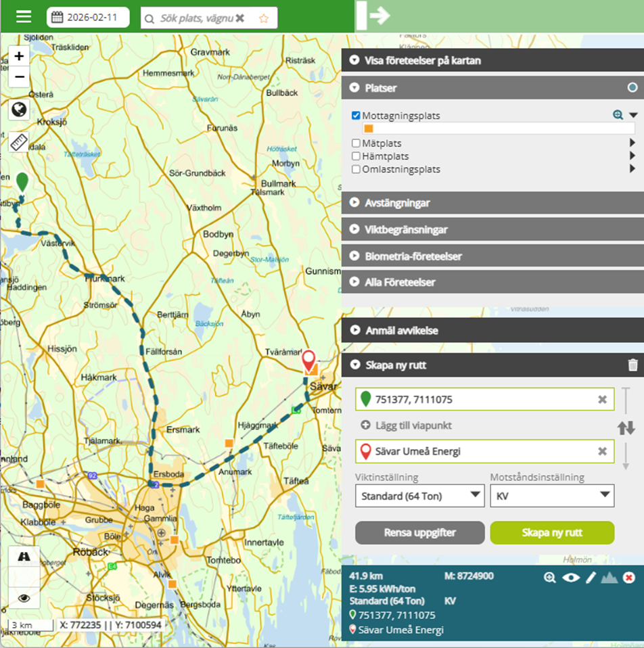This screenshot has width=644, height=648.
Task: Open the globe map layers tool
Action: (x=19, y=110)
